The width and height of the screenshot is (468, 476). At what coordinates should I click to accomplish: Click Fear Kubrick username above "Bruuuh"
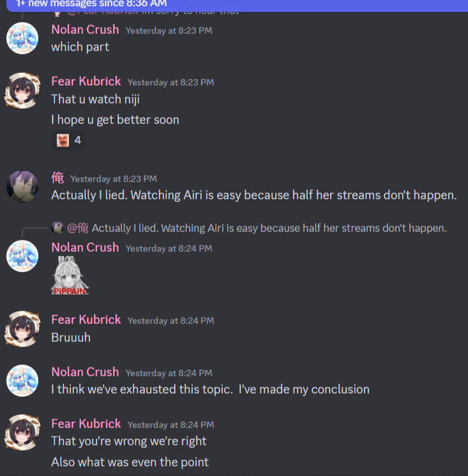(x=86, y=320)
